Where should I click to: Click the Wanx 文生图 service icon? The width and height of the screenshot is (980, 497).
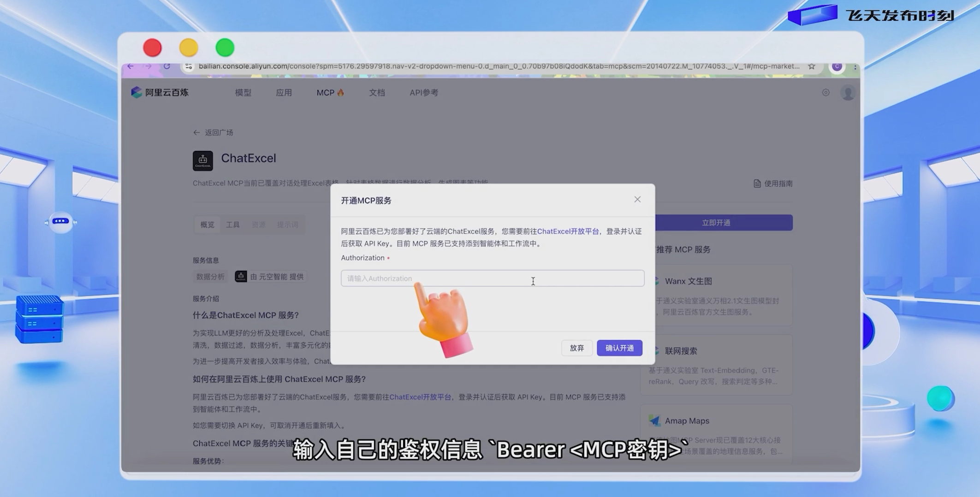[656, 281]
